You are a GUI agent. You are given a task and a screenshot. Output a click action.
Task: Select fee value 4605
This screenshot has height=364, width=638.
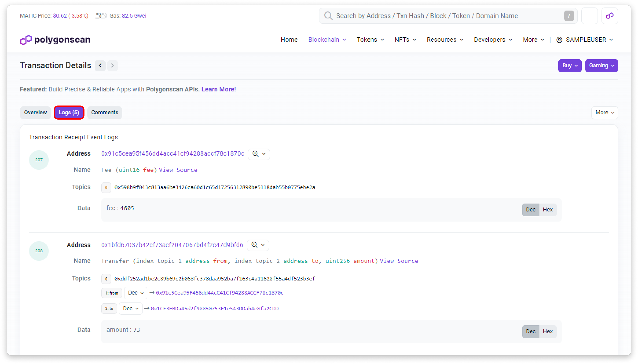127,208
